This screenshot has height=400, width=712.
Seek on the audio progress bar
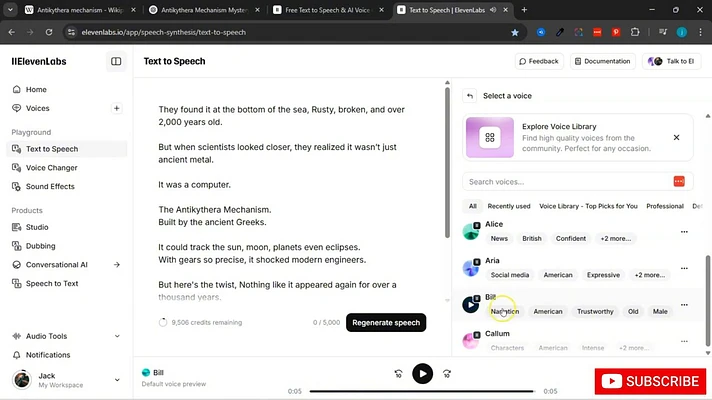tap(421, 391)
